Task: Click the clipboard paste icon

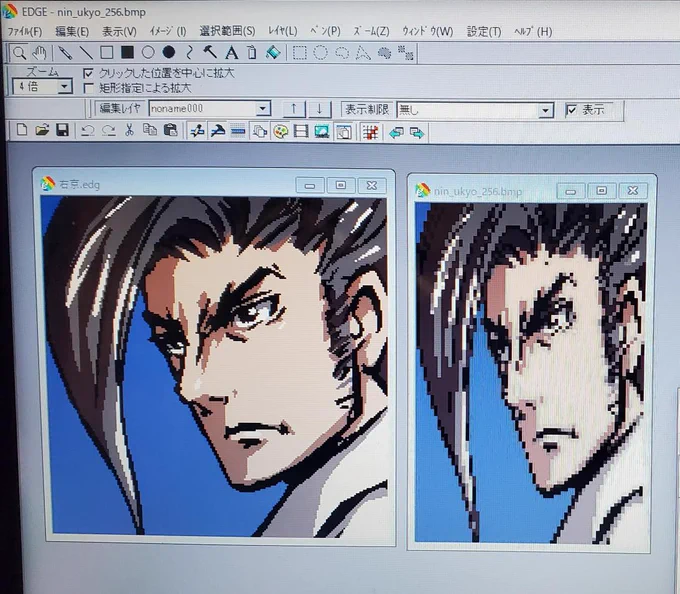Action: tap(170, 131)
